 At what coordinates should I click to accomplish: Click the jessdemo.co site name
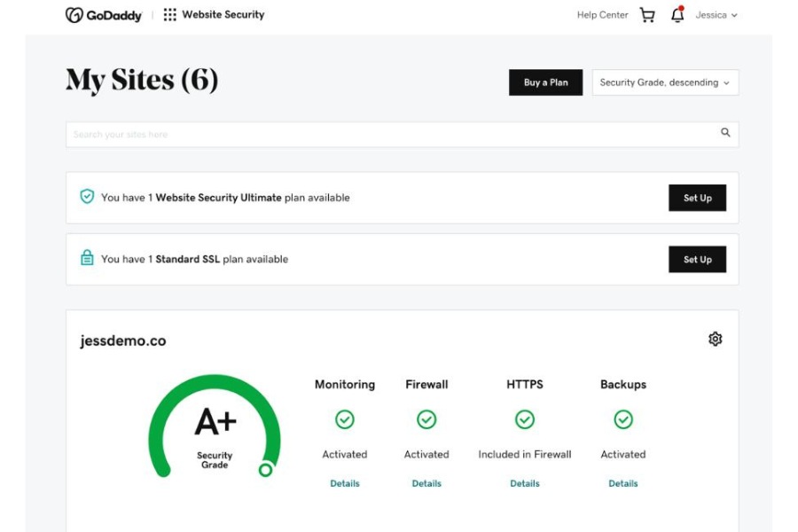coord(123,340)
